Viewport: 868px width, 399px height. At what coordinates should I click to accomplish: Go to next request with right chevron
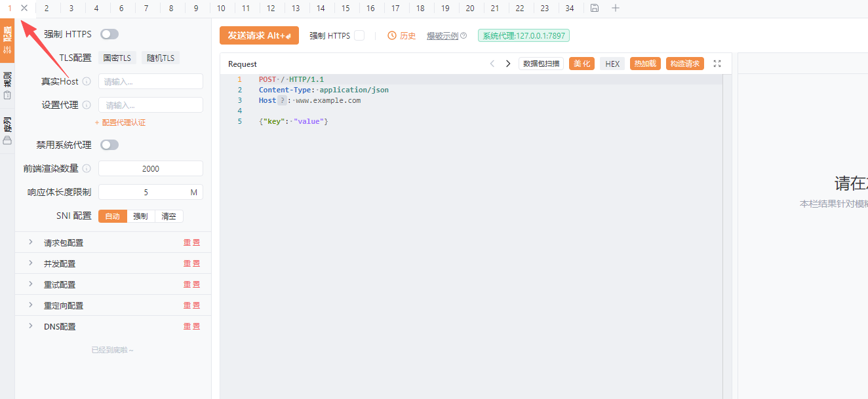507,64
